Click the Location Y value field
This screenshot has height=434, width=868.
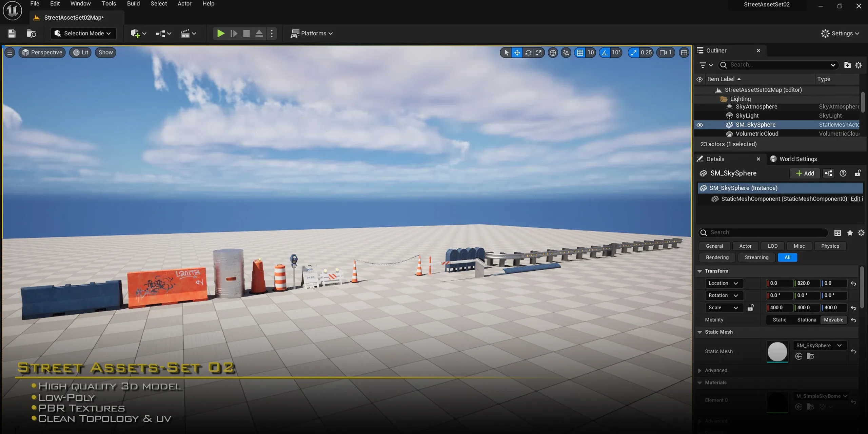click(806, 283)
